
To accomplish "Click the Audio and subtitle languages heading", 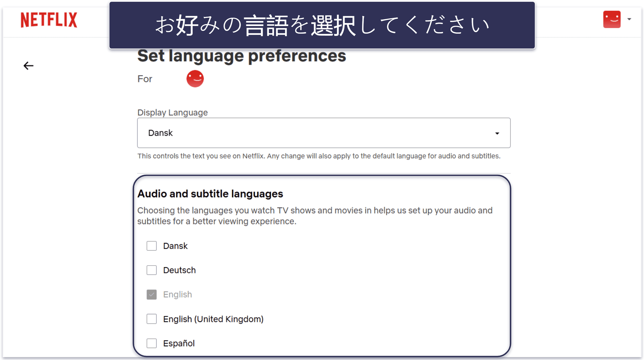I will click(210, 194).
